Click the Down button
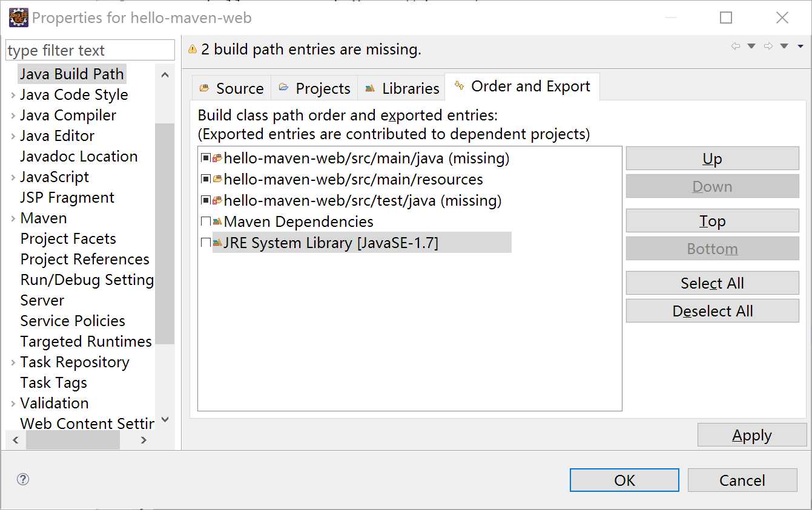 [712, 186]
